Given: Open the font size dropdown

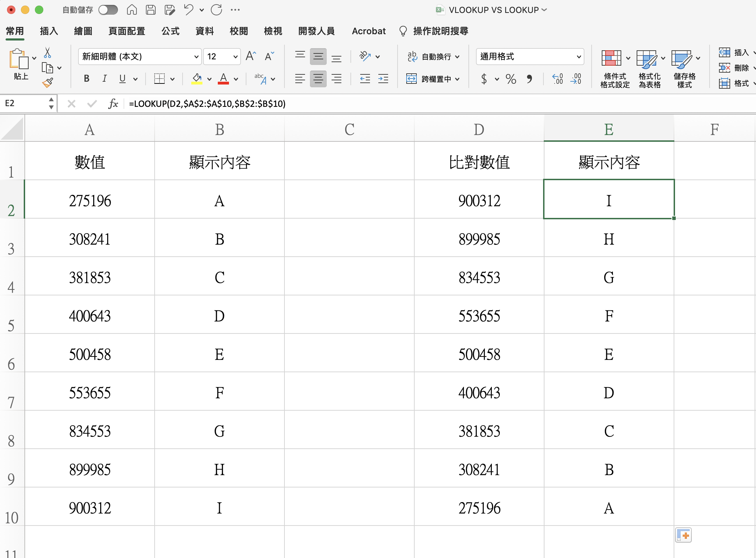Looking at the screenshot, I should pos(235,57).
